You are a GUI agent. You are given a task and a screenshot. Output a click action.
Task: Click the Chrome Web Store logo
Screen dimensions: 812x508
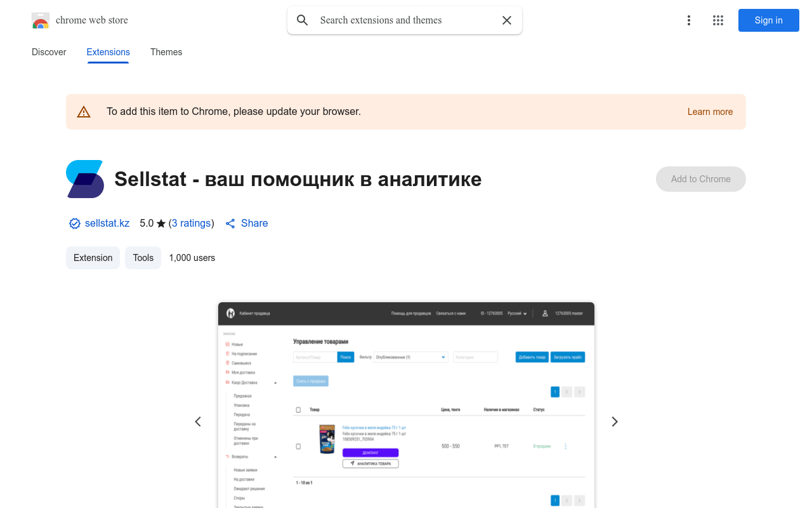click(41, 20)
